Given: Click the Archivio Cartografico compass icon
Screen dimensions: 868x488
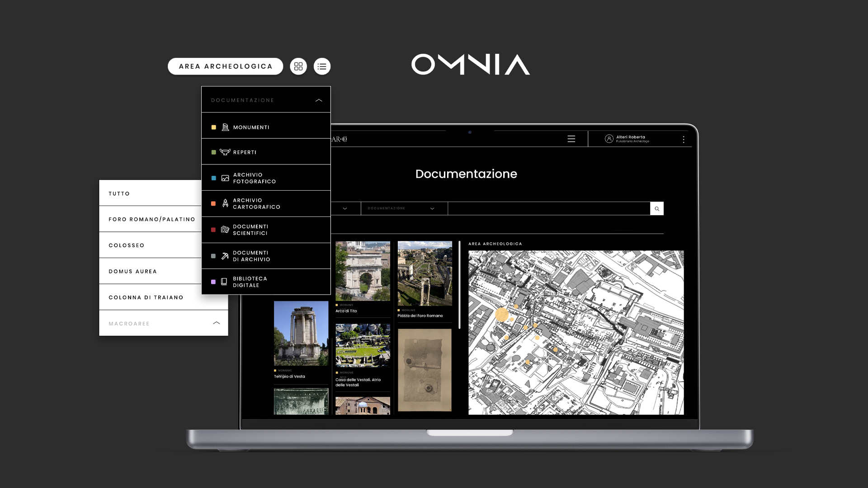Looking at the screenshot, I should (x=225, y=203).
